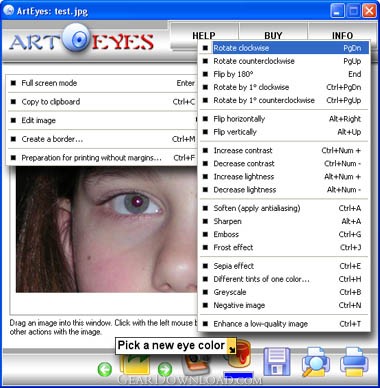Choose Increase contrast
This screenshot has width=380, height=388.
pos(284,150)
